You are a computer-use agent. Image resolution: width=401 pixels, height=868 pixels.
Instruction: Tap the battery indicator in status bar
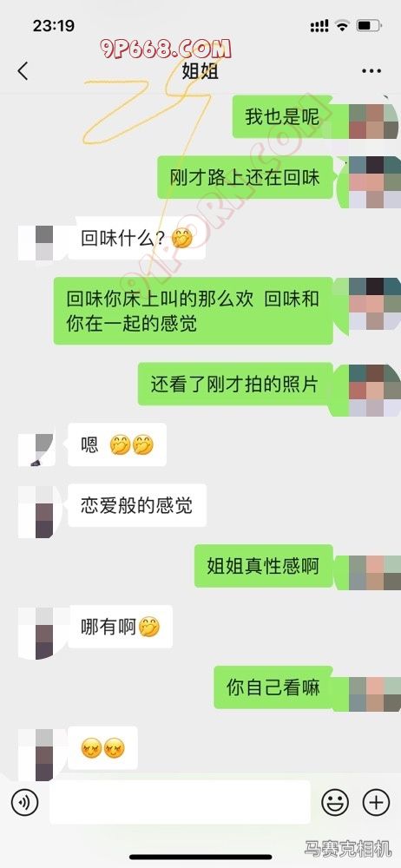(369, 25)
